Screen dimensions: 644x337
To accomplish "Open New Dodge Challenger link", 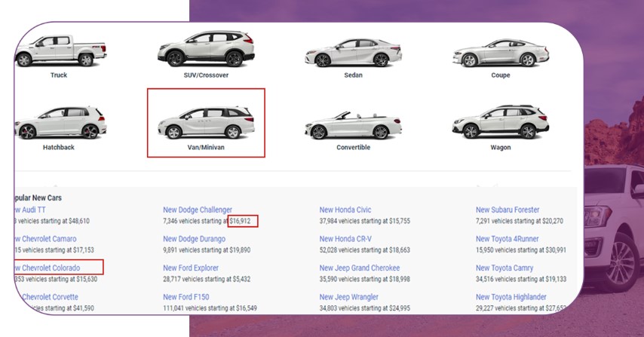I will [198, 210].
